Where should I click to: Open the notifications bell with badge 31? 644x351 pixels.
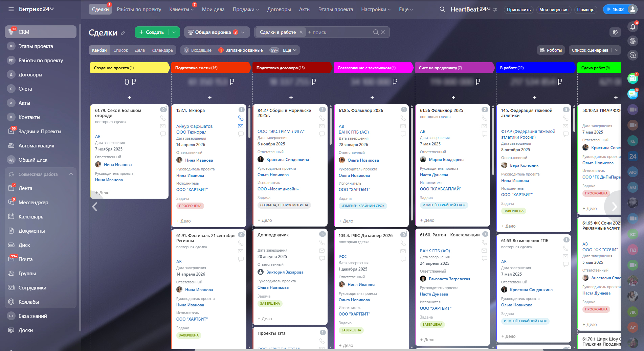tap(632, 27)
